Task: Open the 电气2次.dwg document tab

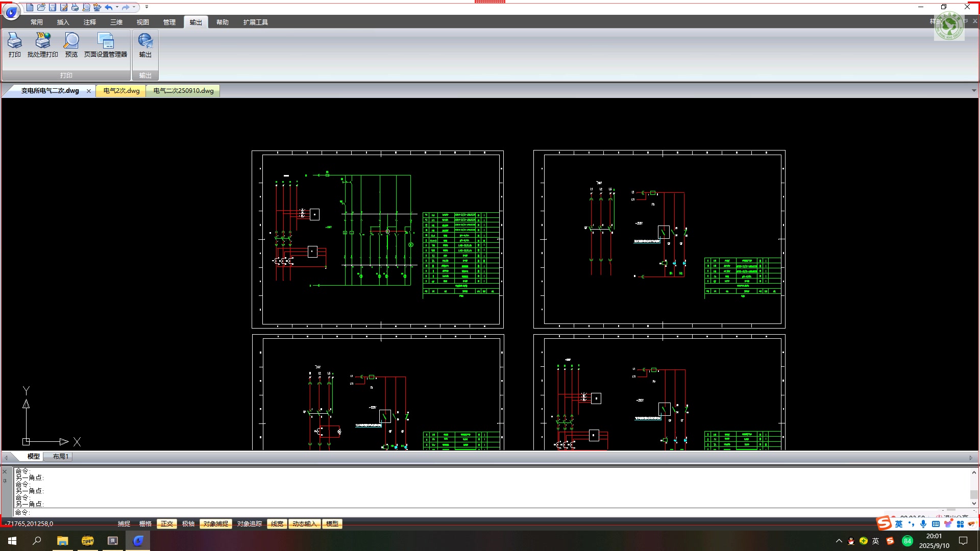Action: 121,91
